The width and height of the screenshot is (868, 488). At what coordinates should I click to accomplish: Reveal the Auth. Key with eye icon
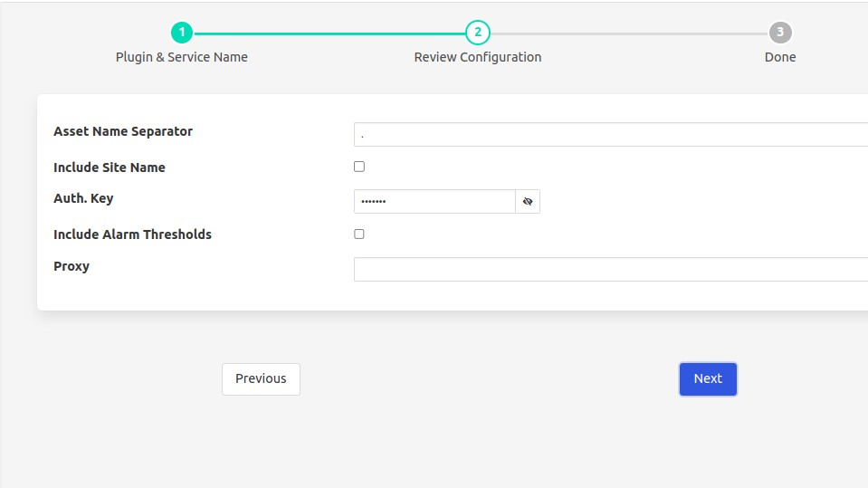click(x=528, y=201)
